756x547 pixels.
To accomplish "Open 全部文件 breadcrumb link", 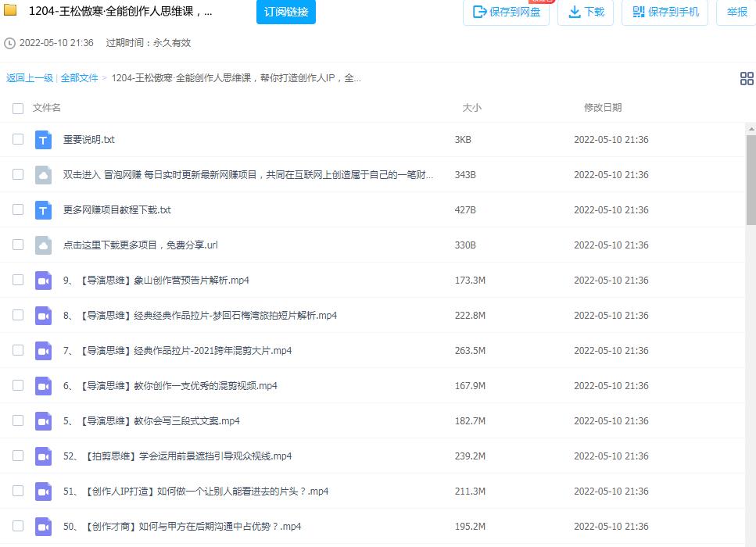I will pyautogui.click(x=79, y=78).
